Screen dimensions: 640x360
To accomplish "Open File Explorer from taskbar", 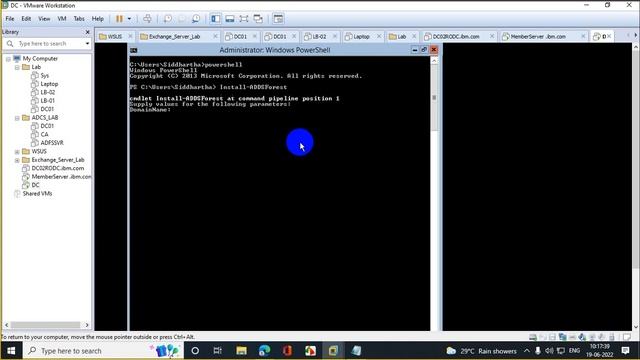I will click(x=241, y=351).
